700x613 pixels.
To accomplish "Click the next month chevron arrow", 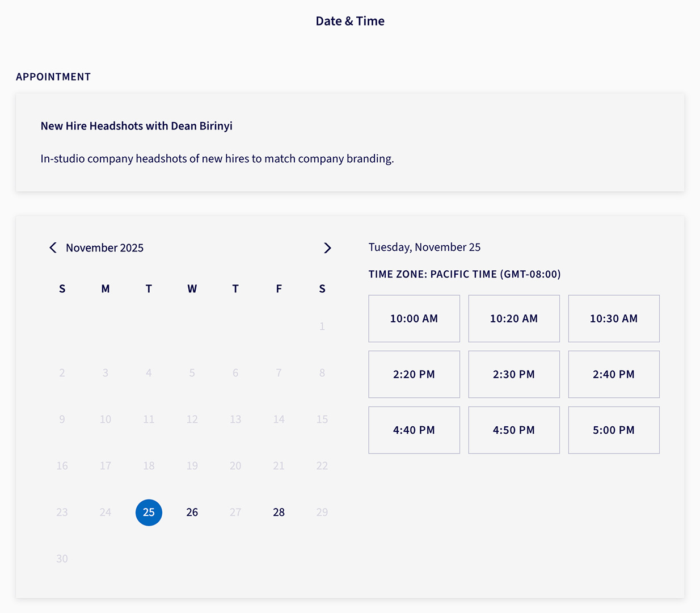I will (327, 247).
